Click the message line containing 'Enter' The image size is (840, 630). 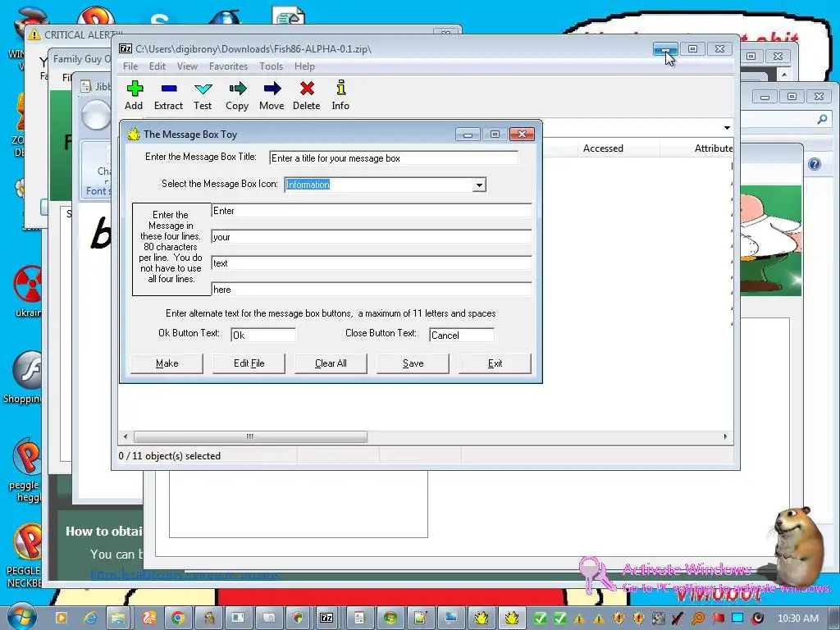pyautogui.click(x=372, y=211)
